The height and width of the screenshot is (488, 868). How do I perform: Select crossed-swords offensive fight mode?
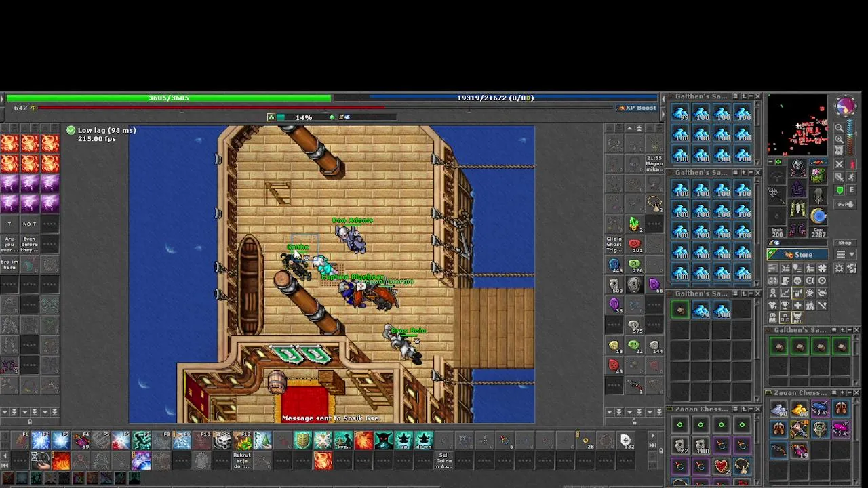pyautogui.click(x=840, y=165)
